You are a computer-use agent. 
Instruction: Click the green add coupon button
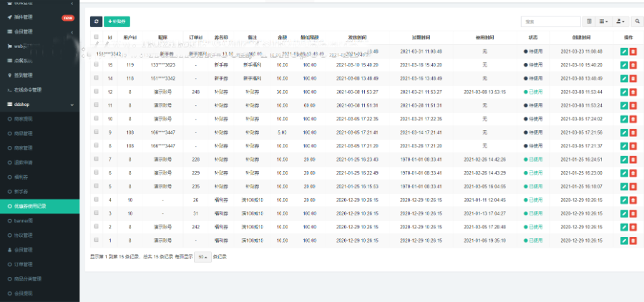coord(117,21)
